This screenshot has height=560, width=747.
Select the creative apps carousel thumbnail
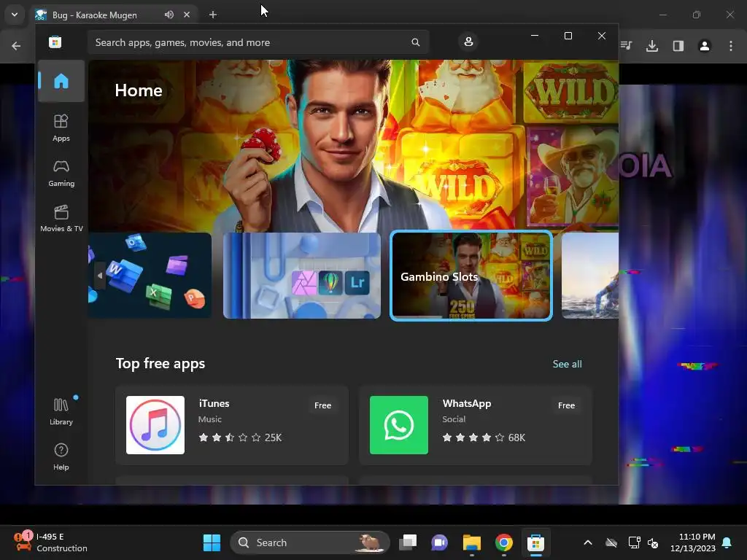302,275
